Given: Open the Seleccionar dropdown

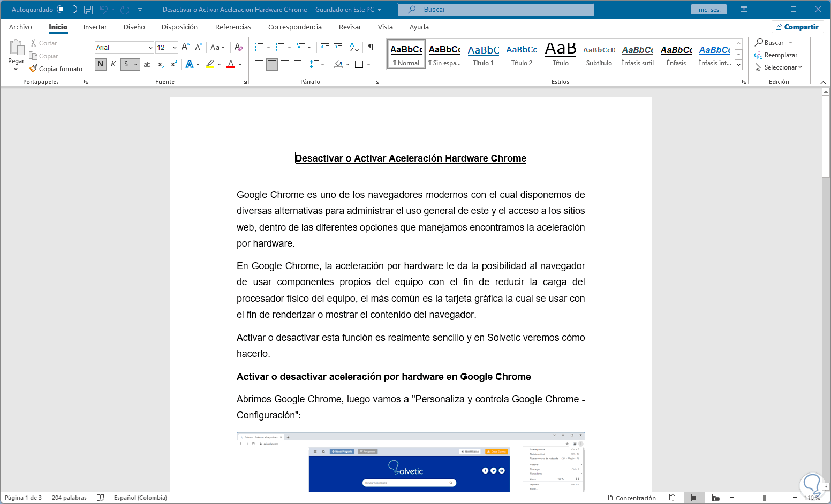Looking at the screenshot, I should [x=779, y=67].
